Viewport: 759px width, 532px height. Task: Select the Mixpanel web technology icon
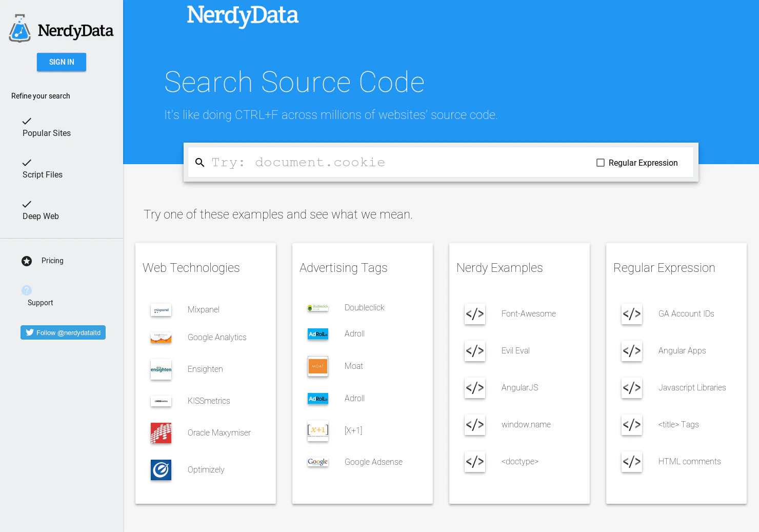coord(161,310)
